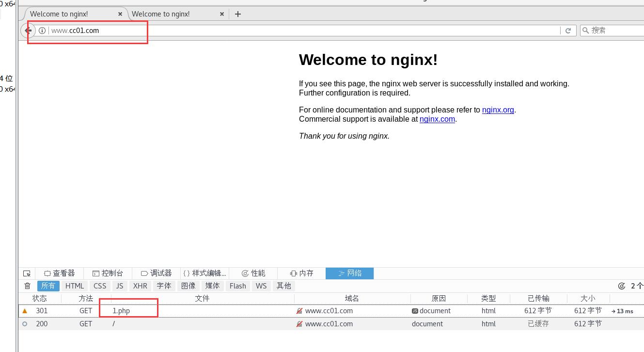Sort by 大小 size column

588,299
